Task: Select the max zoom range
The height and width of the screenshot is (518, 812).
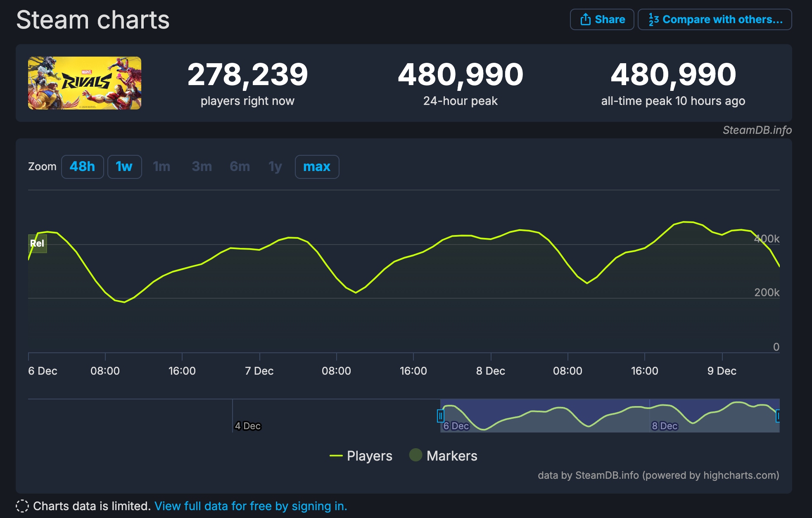Action: click(x=317, y=166)
